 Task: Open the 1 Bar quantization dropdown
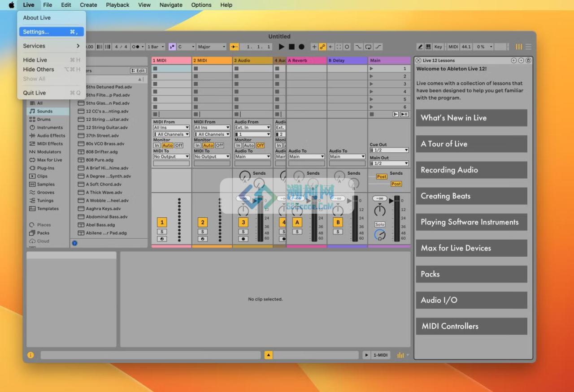156,47
